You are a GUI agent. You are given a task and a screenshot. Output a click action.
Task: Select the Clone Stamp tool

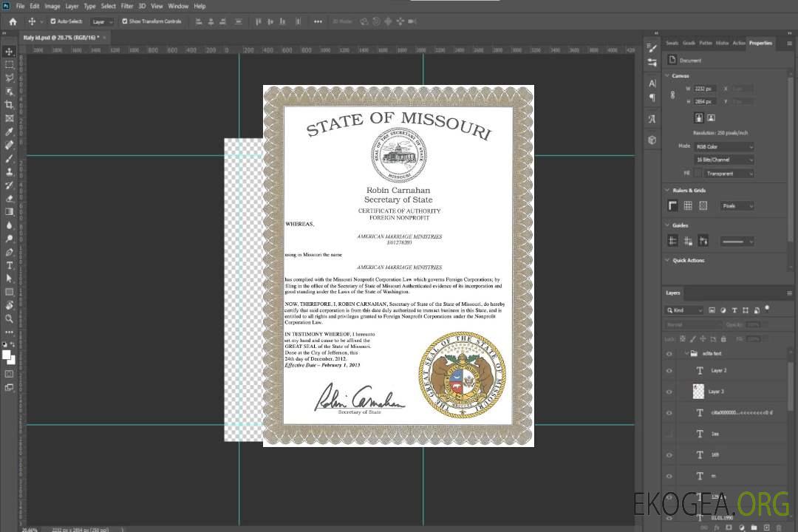(9, 171)
